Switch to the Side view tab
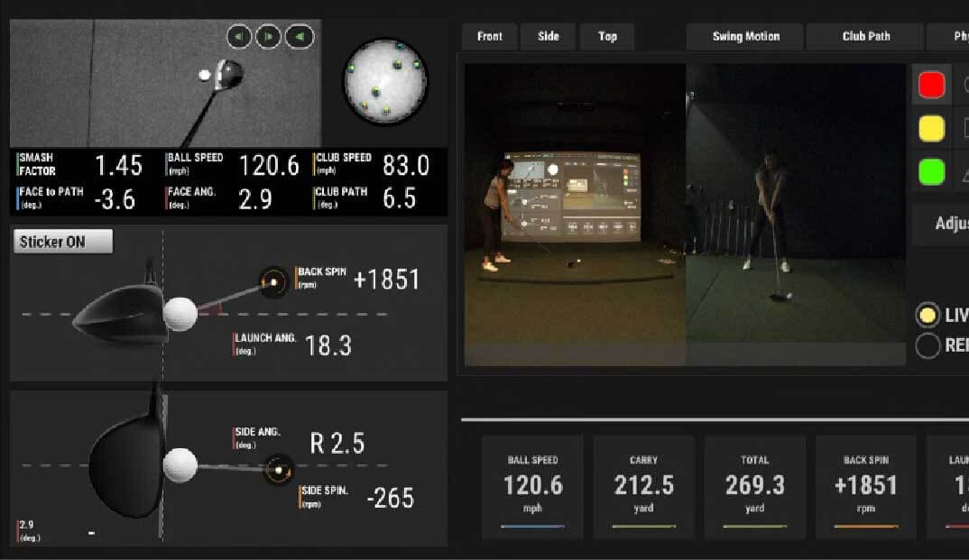Screen dimensions: 969x560 coord(549,37)
